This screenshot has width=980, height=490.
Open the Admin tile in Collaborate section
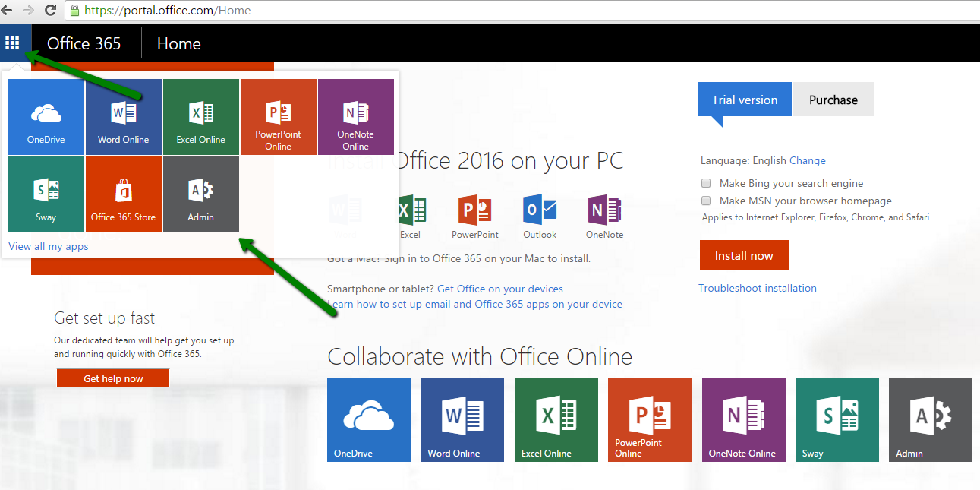tap(931, 420)
